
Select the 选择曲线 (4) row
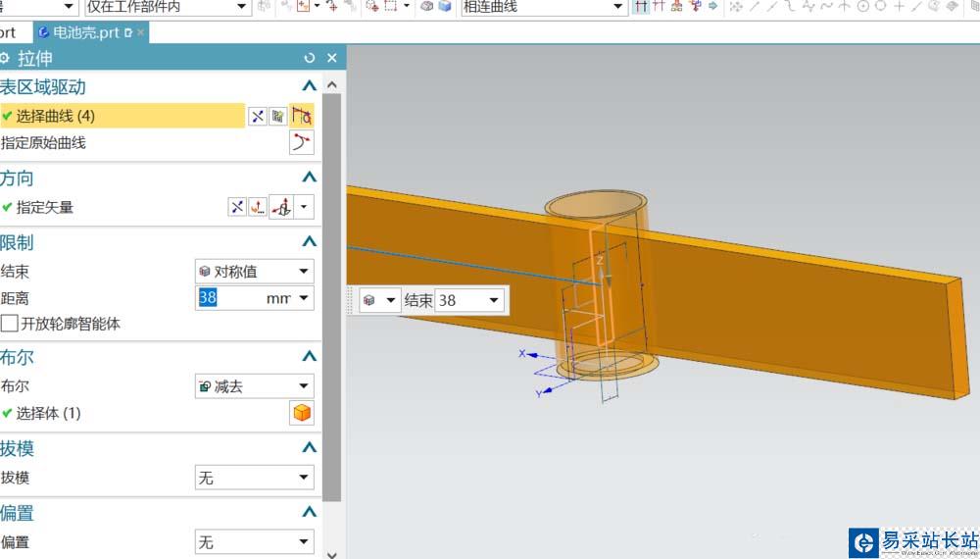click(122, 116)
